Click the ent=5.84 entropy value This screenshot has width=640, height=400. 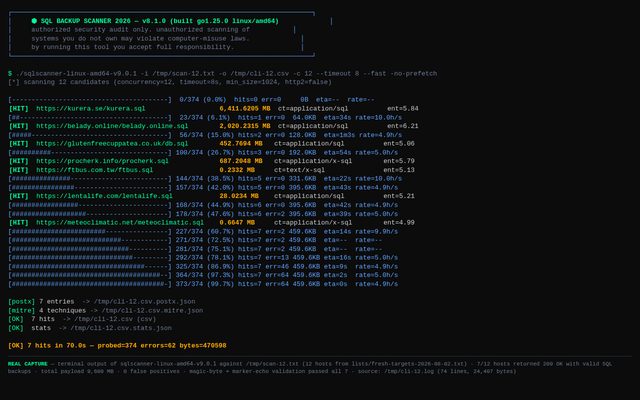[x=403, y=109]
